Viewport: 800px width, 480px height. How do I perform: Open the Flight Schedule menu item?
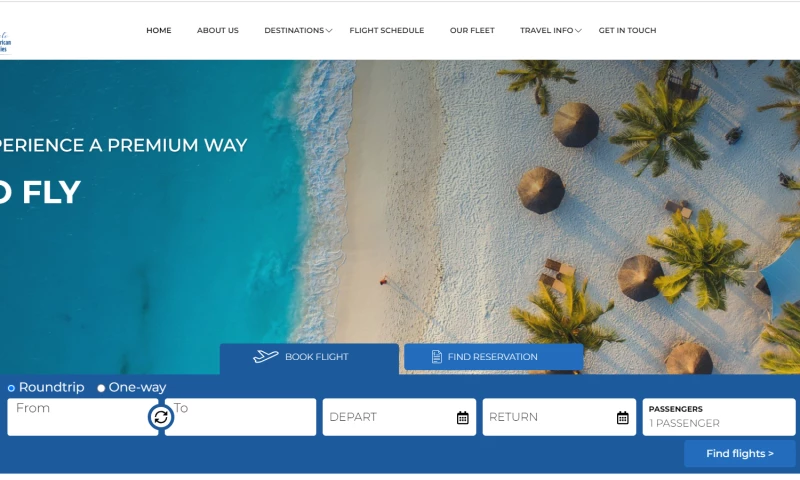tap(387, 31)
